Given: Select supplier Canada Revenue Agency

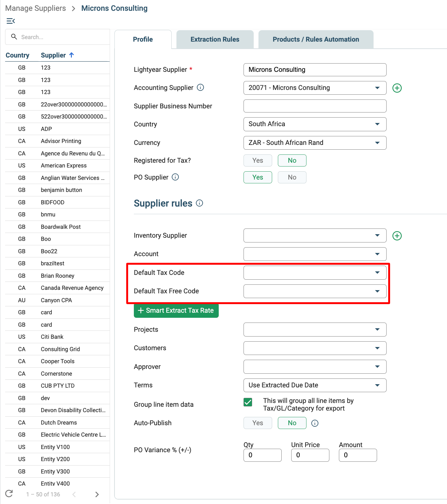Looking at the screenshot, I should coord(58,288).
